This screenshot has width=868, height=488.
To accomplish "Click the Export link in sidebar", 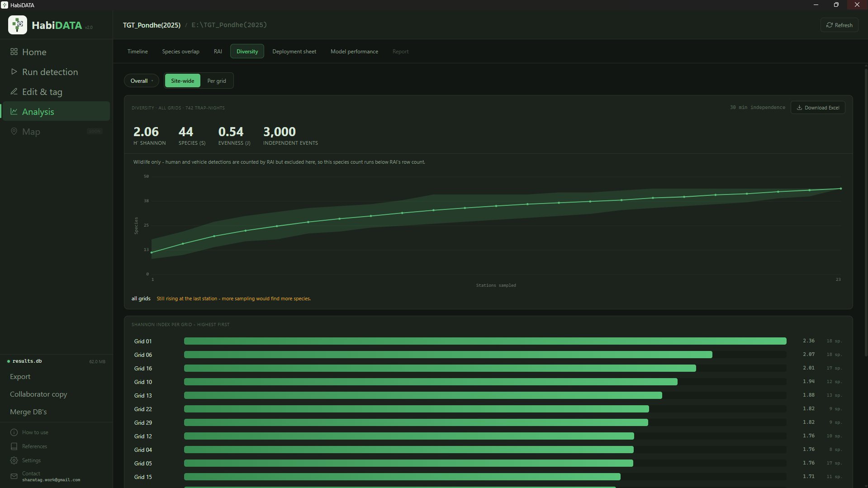I will (x=20, y=377).
